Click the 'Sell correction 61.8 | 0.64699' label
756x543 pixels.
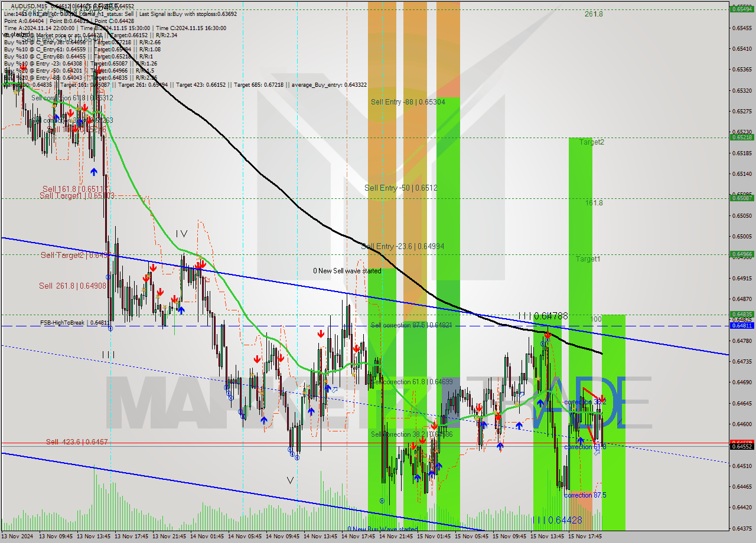[411, 382]
